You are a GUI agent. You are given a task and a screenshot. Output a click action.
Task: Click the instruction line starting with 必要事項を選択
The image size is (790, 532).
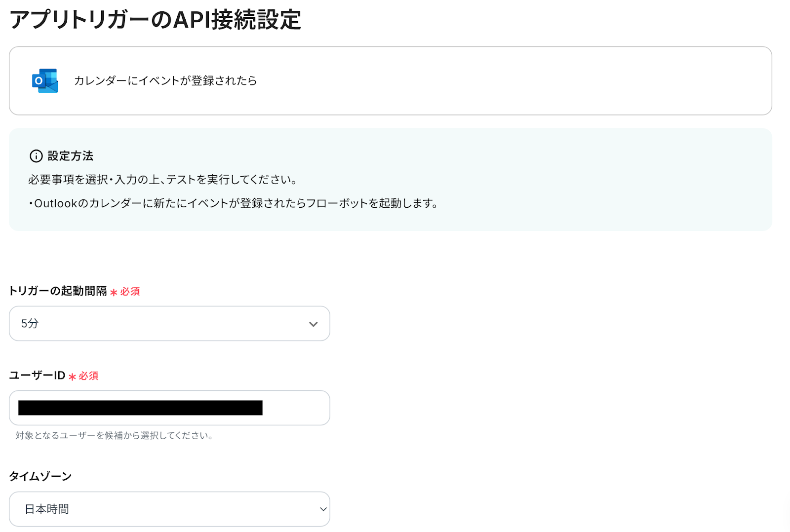coord(163,180)
